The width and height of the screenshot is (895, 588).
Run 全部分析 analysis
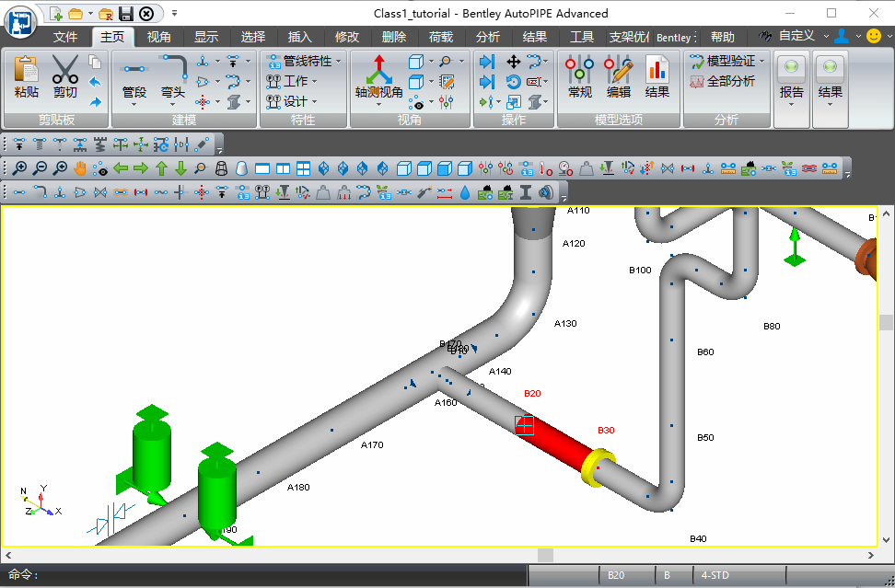(x=723, y=82)
